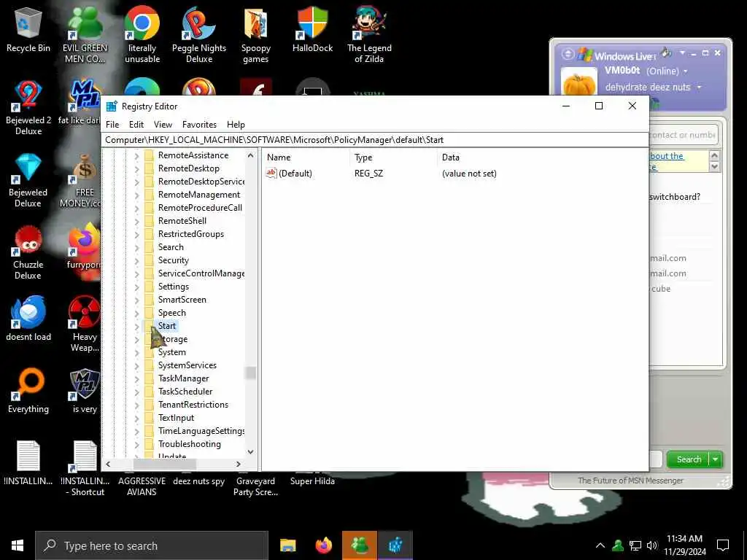Image resolution: width=747 pixels, height=560 pixels.
Task: Click the Search button in Messenger
Action: 689,459
